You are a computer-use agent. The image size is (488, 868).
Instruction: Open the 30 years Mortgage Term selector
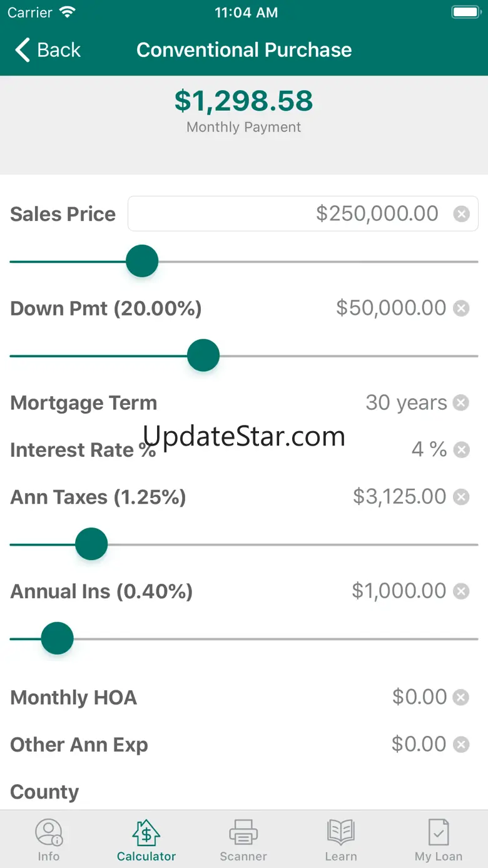(406, 402)
